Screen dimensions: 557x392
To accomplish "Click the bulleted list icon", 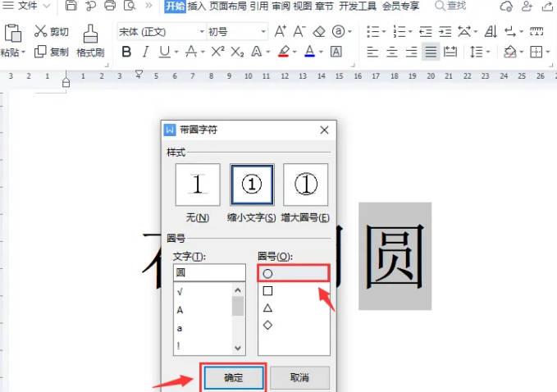I will tap(373, 32).
